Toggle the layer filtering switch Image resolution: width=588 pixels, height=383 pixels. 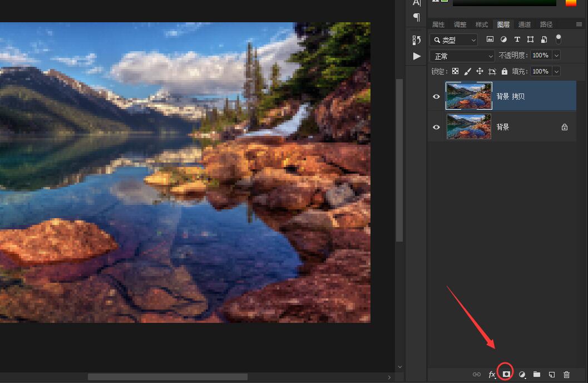(559, 39)
